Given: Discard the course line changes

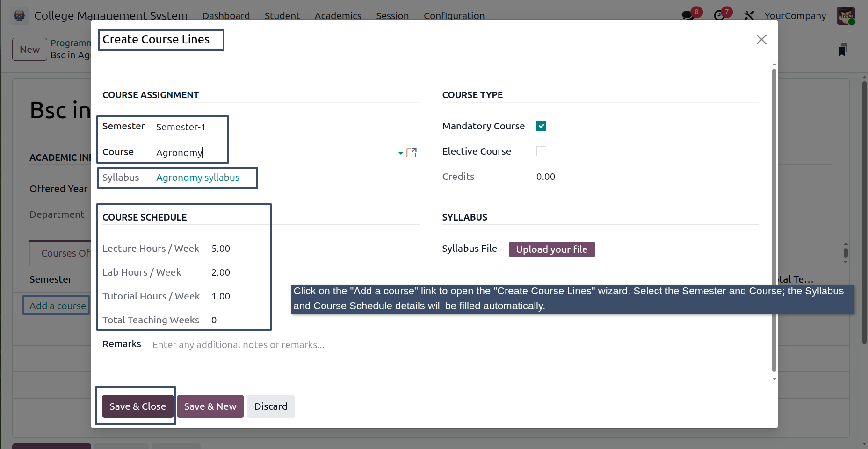Looking at the screenshot, I should point(271,406).
